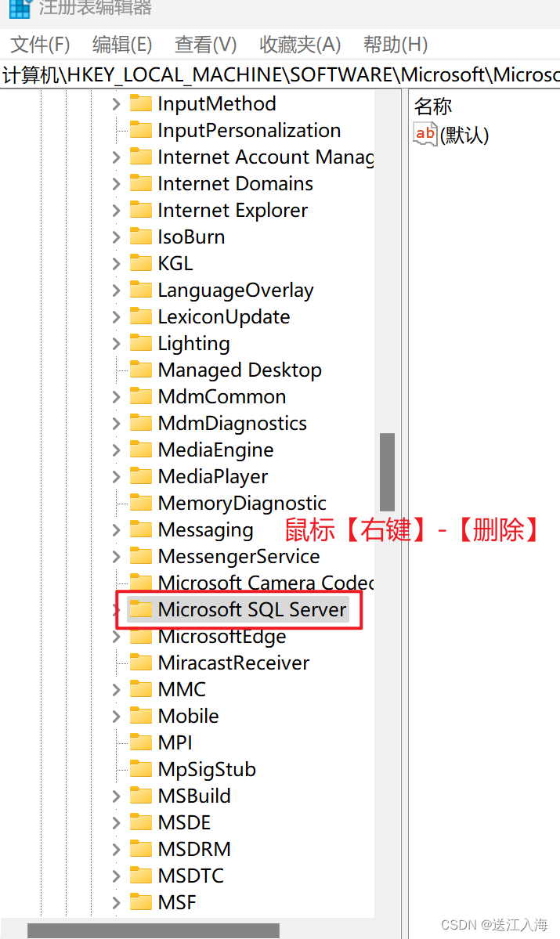Viewport: 560px width, 939px height.
Task: Expand the MSDTC registry key
Action: point(116,876)
